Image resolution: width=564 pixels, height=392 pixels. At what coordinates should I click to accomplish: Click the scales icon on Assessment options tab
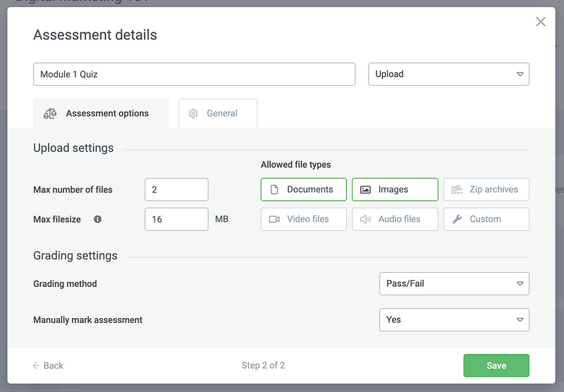[x=50, y=114]
